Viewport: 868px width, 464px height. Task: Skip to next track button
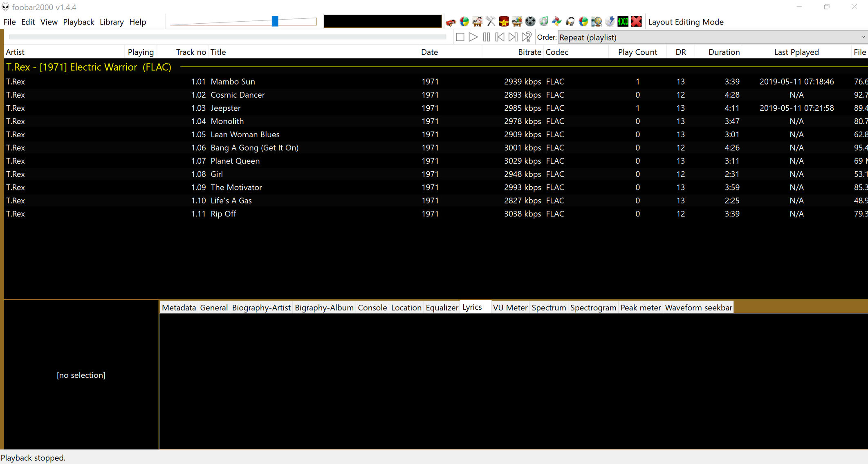point(513,37)
